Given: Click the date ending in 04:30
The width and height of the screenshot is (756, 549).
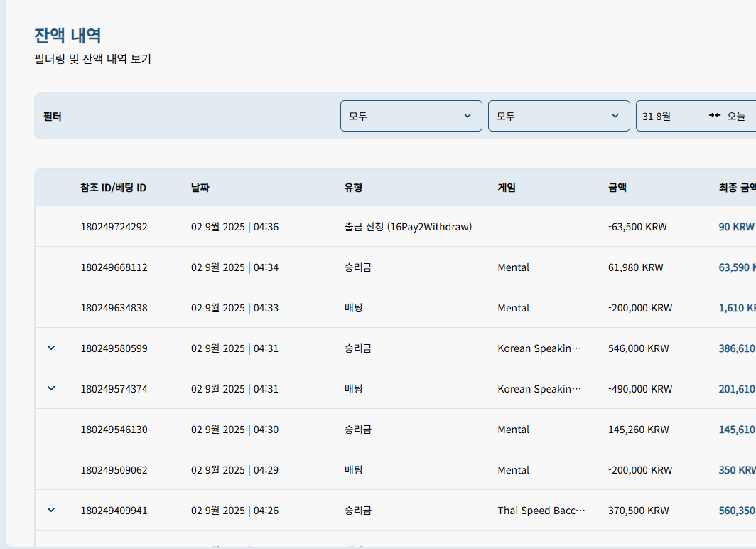Looking at the screenshot, I should (234, 430).
